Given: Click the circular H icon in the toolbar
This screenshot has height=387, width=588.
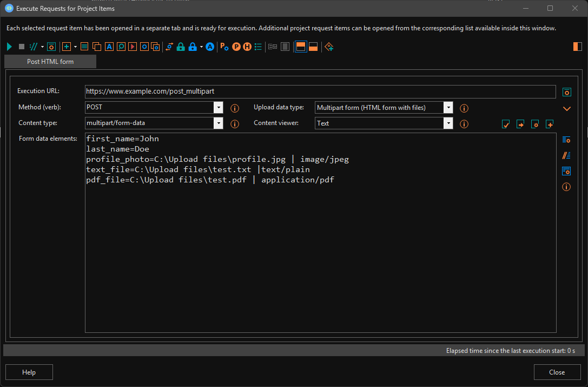Looking at the screenshot, I should coord(247,47).
